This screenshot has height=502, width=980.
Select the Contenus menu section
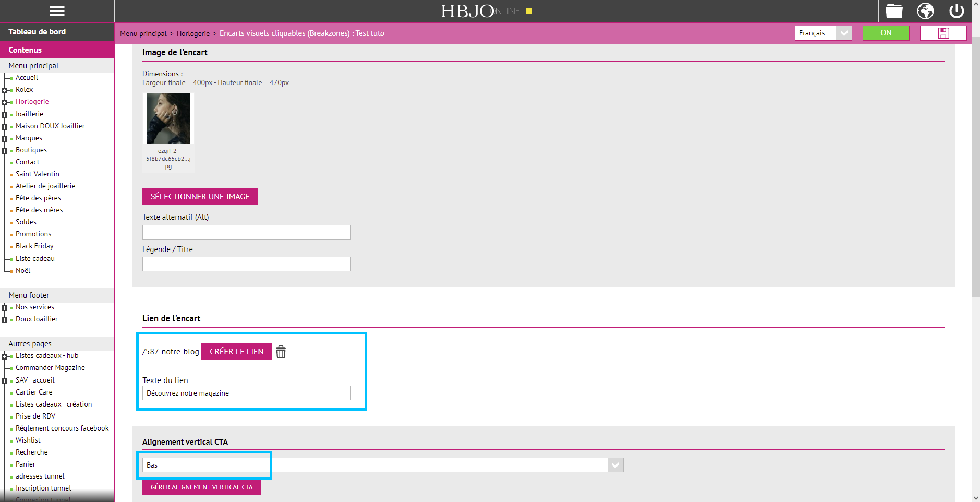[x=25, y=50]
